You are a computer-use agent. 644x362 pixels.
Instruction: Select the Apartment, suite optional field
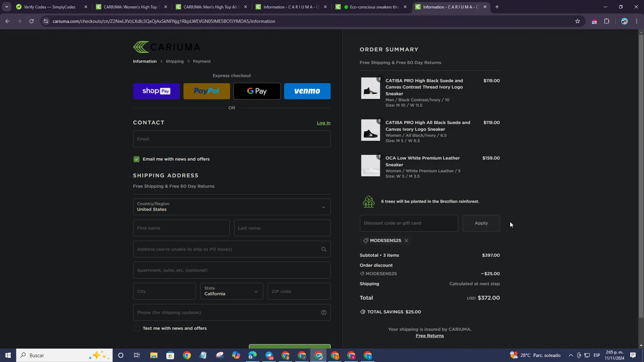[232, 270]
